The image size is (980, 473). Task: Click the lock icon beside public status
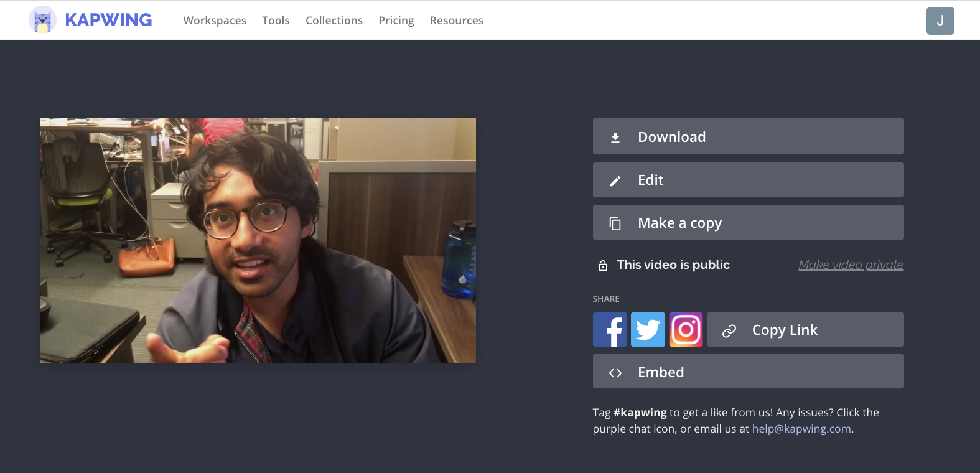(603, 266)
